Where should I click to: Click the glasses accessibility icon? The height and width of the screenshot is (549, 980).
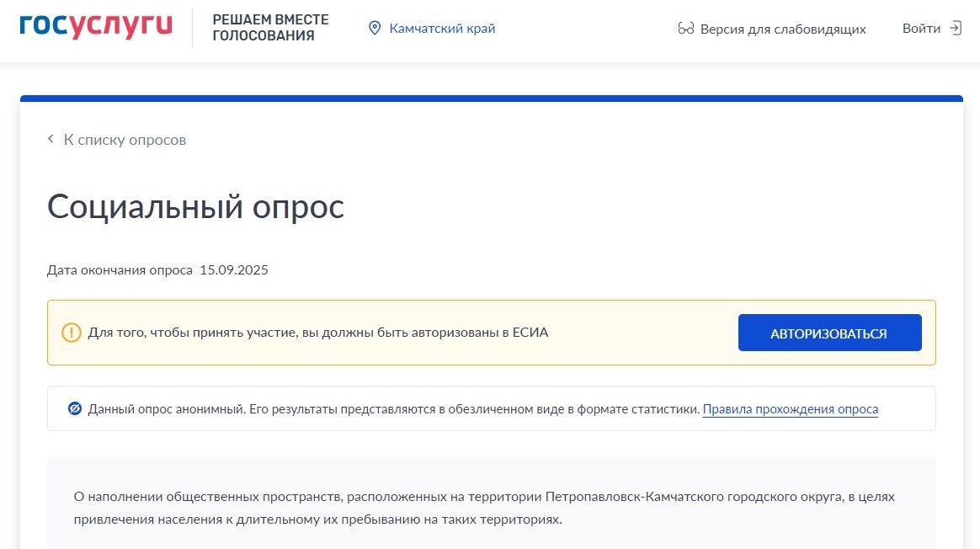685,29
